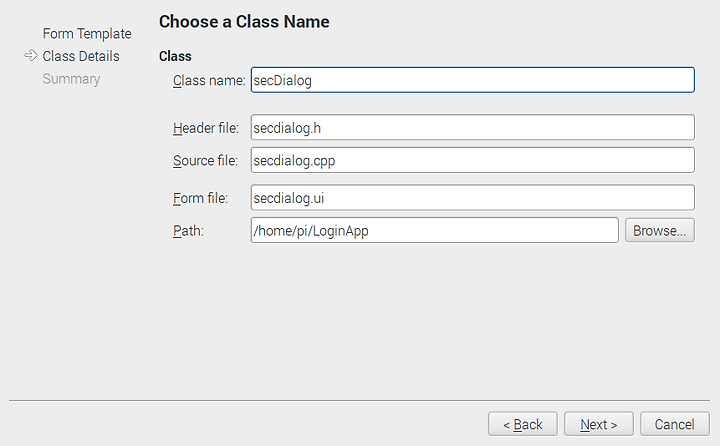Image resolution: width=720 pixels, height=446 pixels.
Task: Cancel the new class wizard
Action: pyautogui.click(x=675, y=424)
